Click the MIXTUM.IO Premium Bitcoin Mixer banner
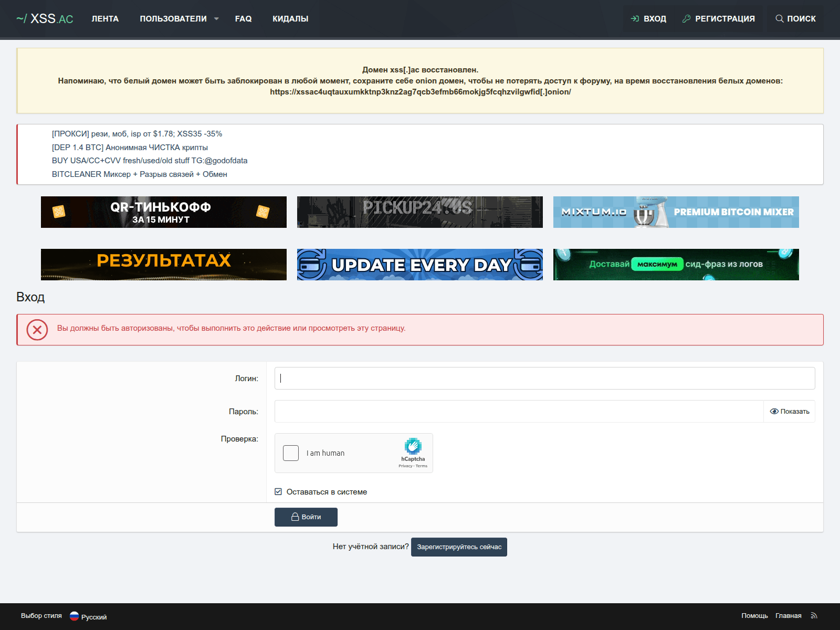Viewport: 840px width, 630px height. pyautogui.click(x=676, y=212)
